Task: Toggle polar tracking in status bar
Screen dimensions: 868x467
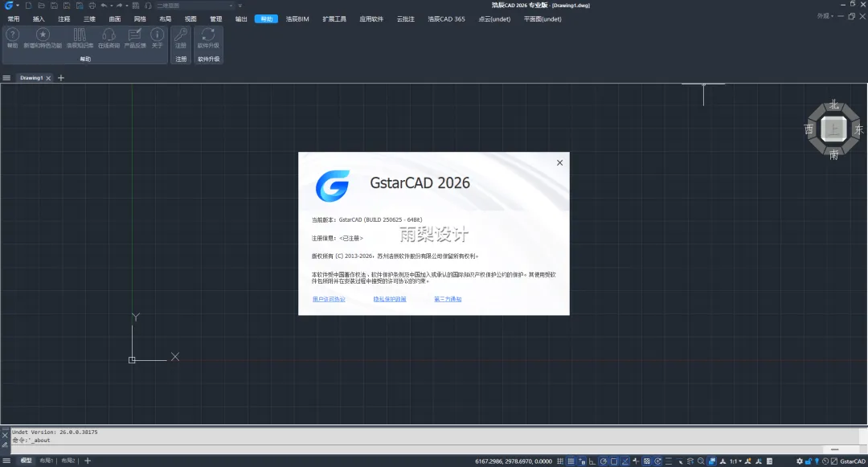Action: 603,461
